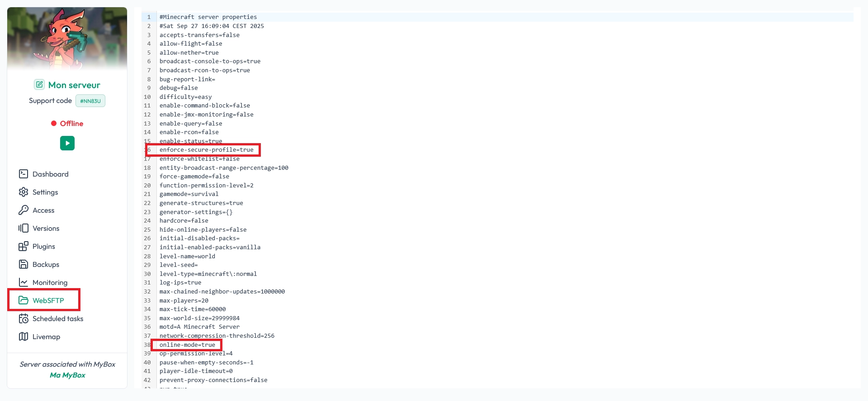
Task: Click on the enforce-secure-profile=true line
Action: [206, 150]
